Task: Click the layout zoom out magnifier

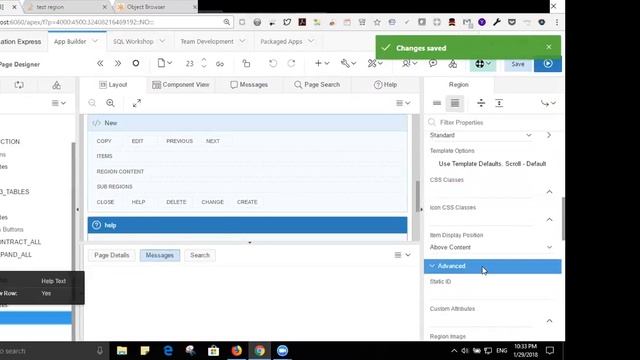Action: coord(92,103)
